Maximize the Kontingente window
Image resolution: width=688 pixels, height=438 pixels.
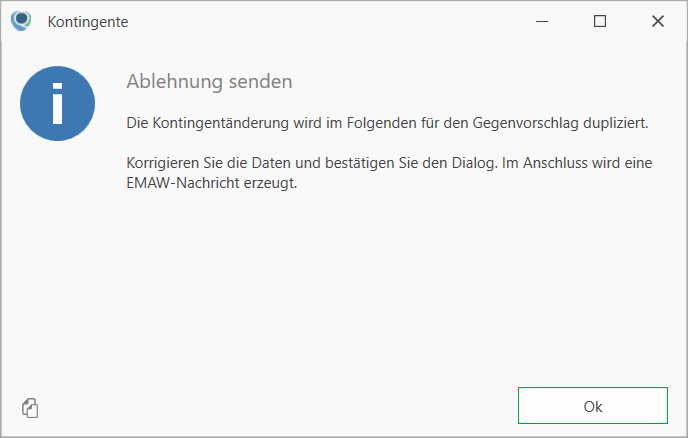coord(600,21)
